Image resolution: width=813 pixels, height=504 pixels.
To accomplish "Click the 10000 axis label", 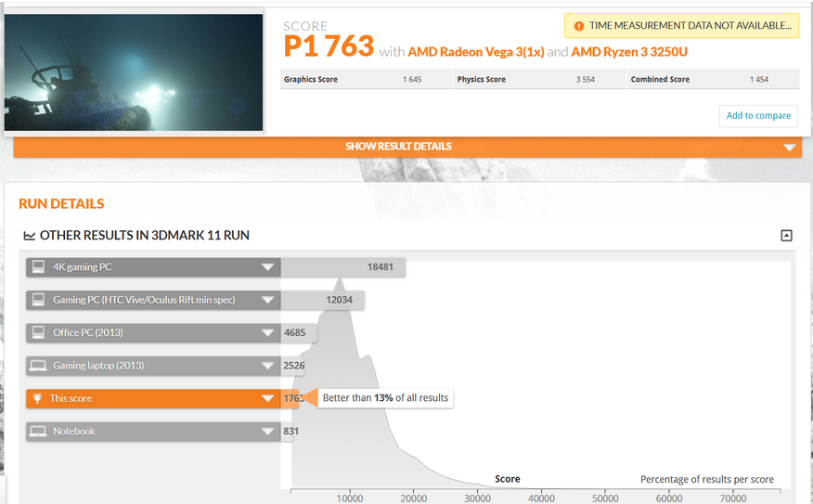I will 350,498.
